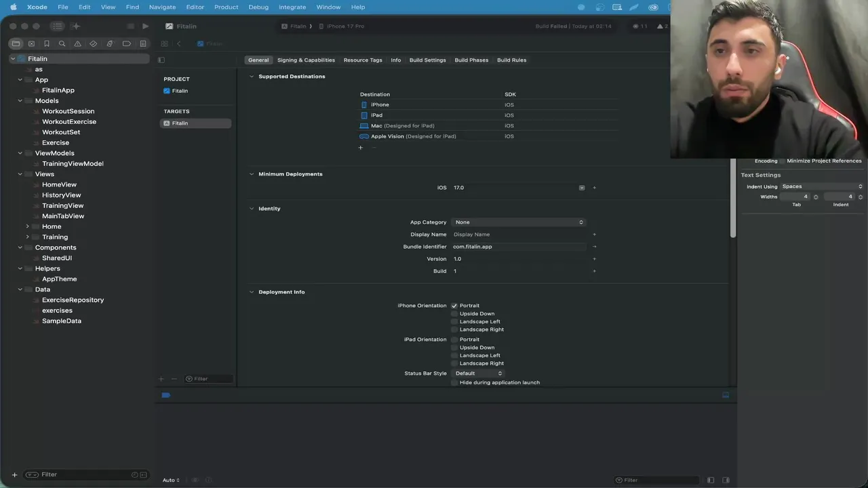Viewport: 868px width, 488px height.
Task: Check Minimize Project References
Action: pyautogui.click(x=782, y=161)
